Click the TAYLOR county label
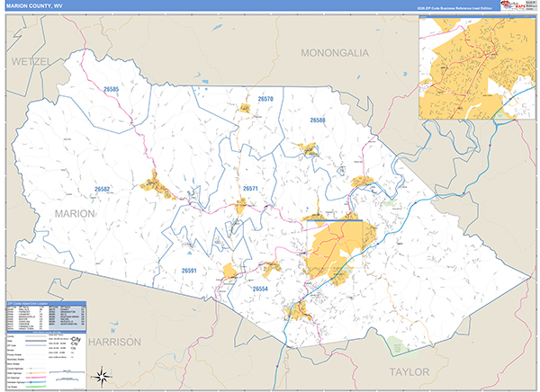This screenshot has height=392, width=540. pyautogui.click(x=409, y=372)
